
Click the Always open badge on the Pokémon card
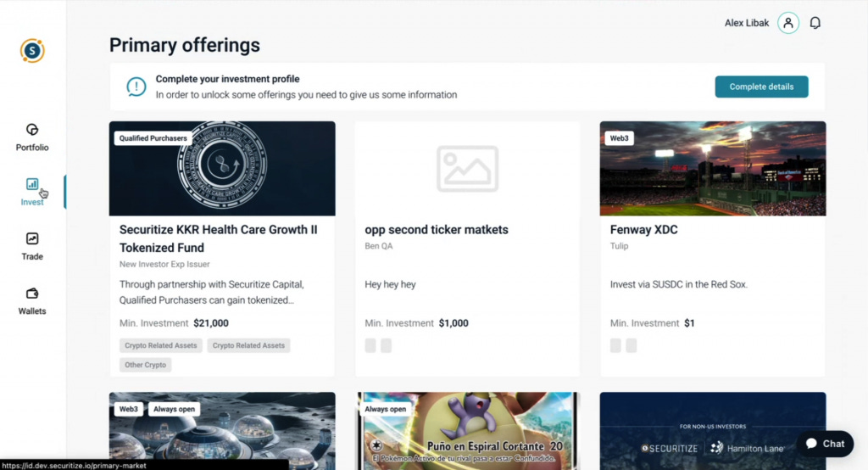[386, 409]
